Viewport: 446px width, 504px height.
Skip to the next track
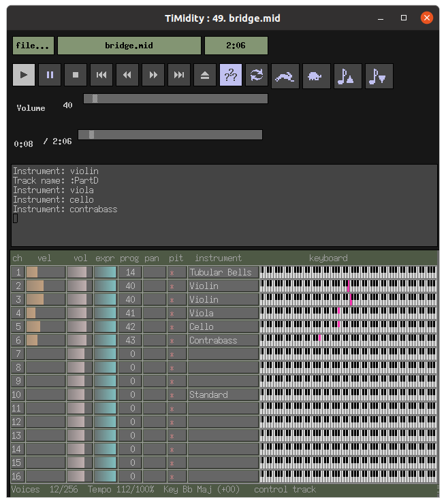point(179,75)
